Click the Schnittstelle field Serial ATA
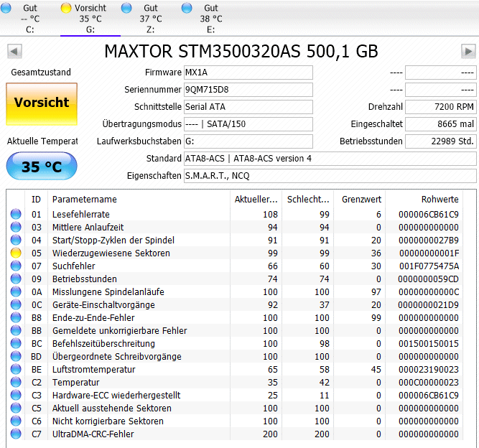This screenshot has width=479, height=448. pyautogui.click(x=248, y=107)
